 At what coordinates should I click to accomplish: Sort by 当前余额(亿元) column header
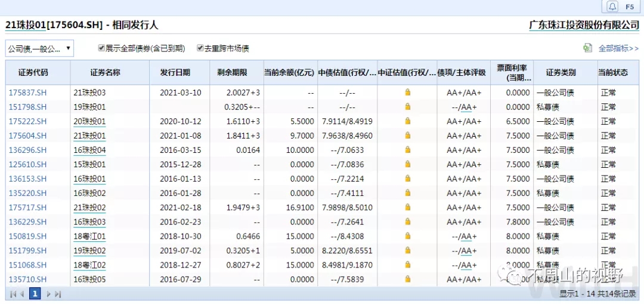click(290, 73)
